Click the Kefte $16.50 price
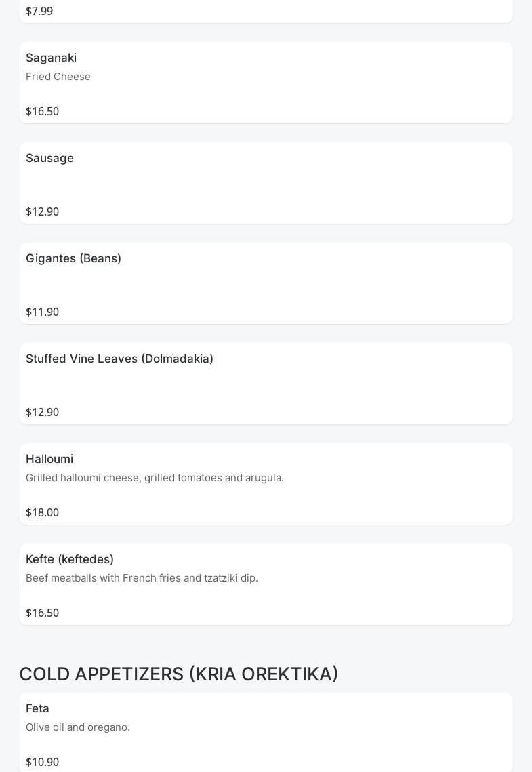 click(42, 613)
